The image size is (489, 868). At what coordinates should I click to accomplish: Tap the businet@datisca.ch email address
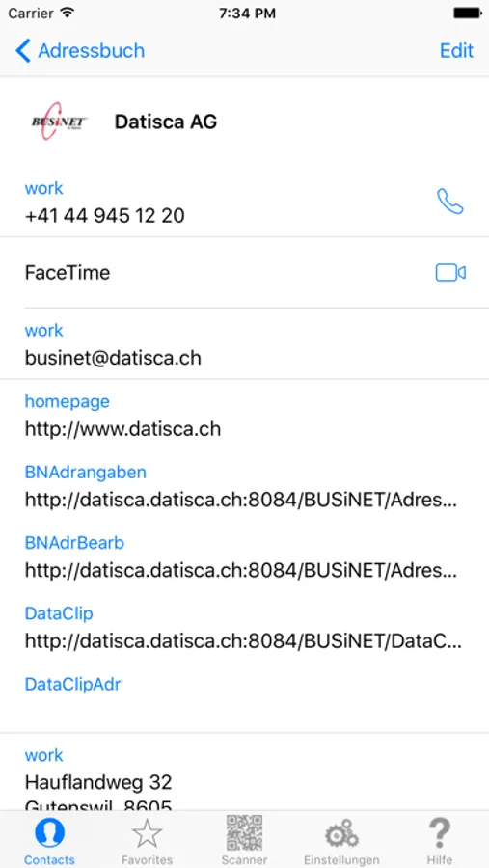click(x=113, y=358)
